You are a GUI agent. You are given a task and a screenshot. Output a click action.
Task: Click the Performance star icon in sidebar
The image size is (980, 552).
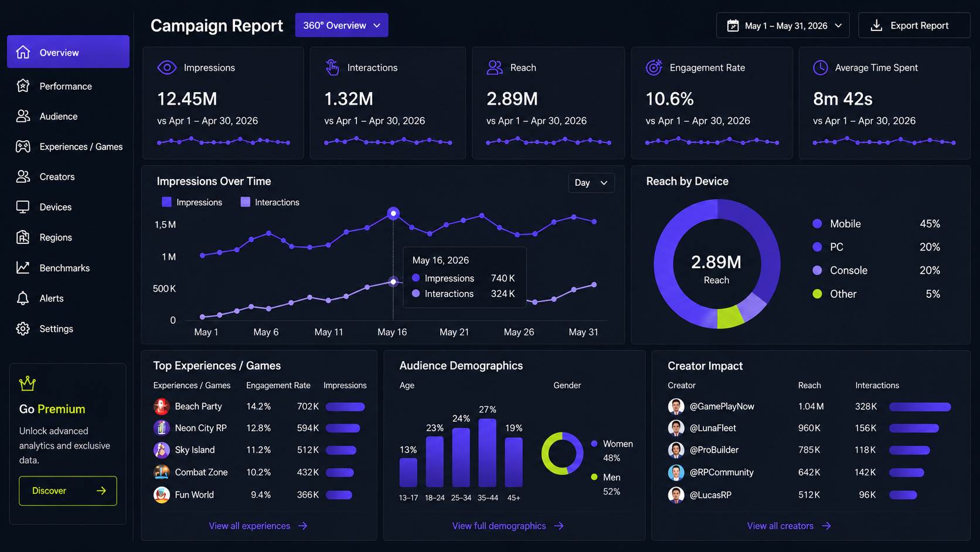23,86
